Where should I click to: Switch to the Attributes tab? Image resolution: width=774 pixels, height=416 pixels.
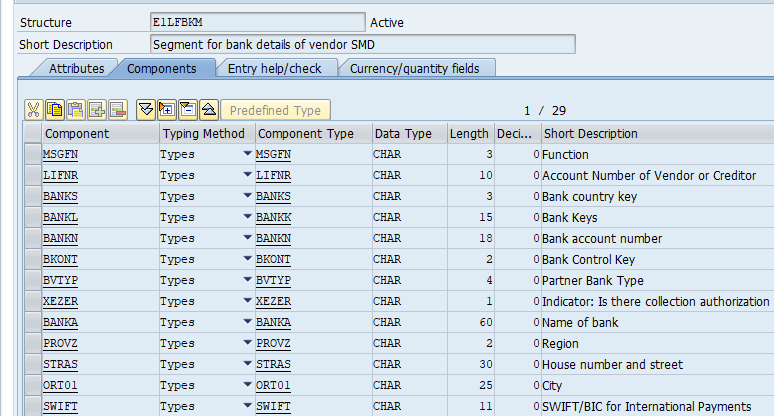pyautogui.click(x=77, y=68)
